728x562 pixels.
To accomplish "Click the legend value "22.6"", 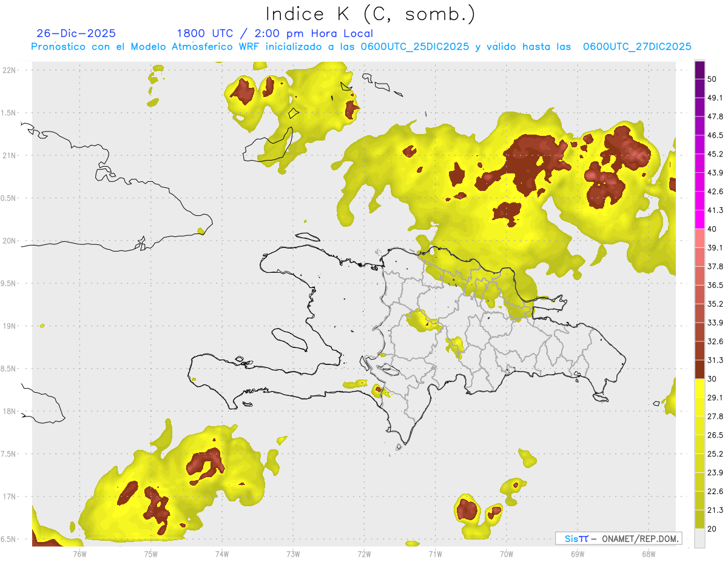I will point(715,492).
